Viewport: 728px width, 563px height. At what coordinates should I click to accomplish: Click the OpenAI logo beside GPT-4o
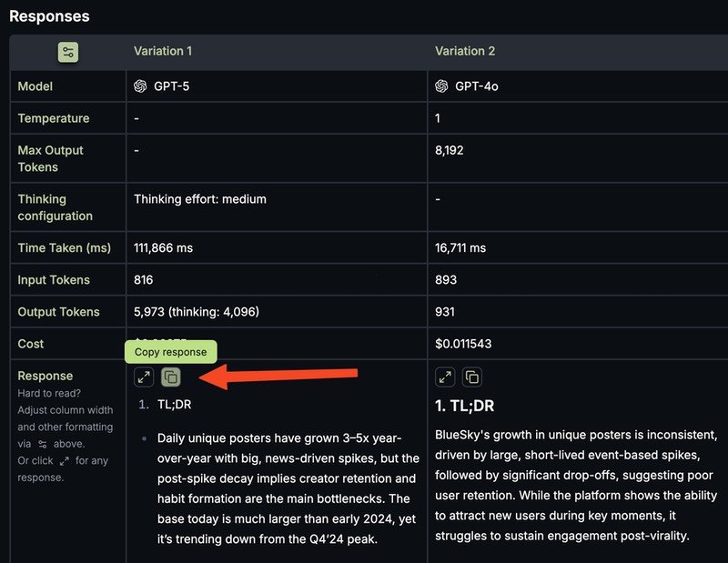click(441, 86)
